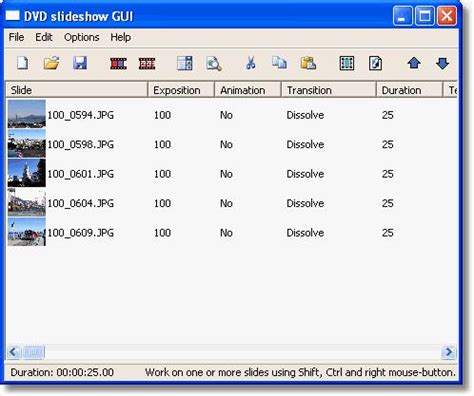Click the horizontal scrollbar thumb
Viewport: 474px width, 396px height.
coord(33,352)
